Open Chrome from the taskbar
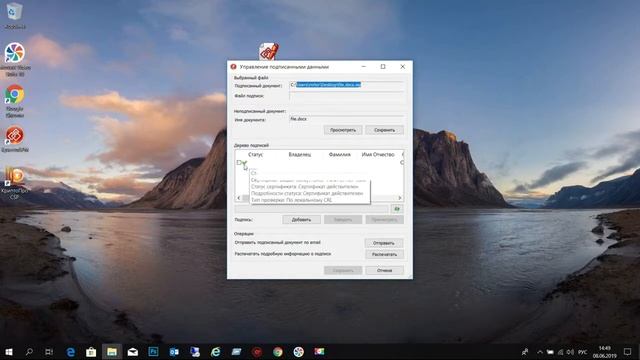The image size is (640, 360). (278, 352)
